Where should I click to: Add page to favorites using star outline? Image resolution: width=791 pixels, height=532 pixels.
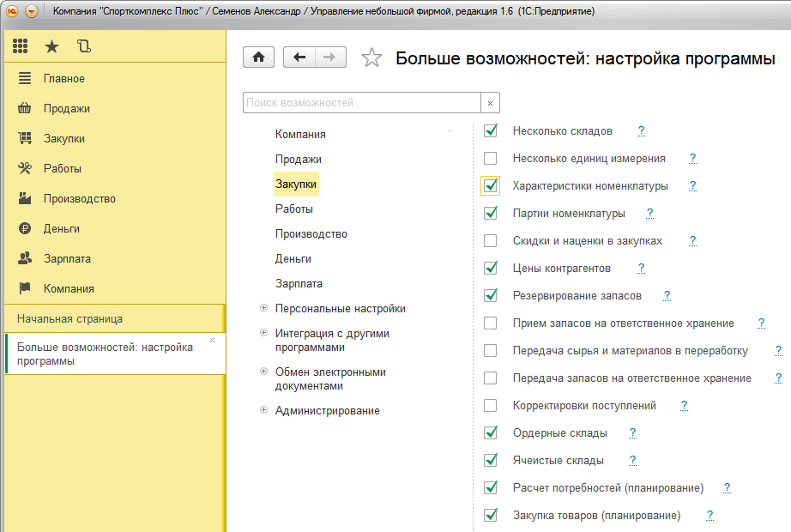click(371, 58)
